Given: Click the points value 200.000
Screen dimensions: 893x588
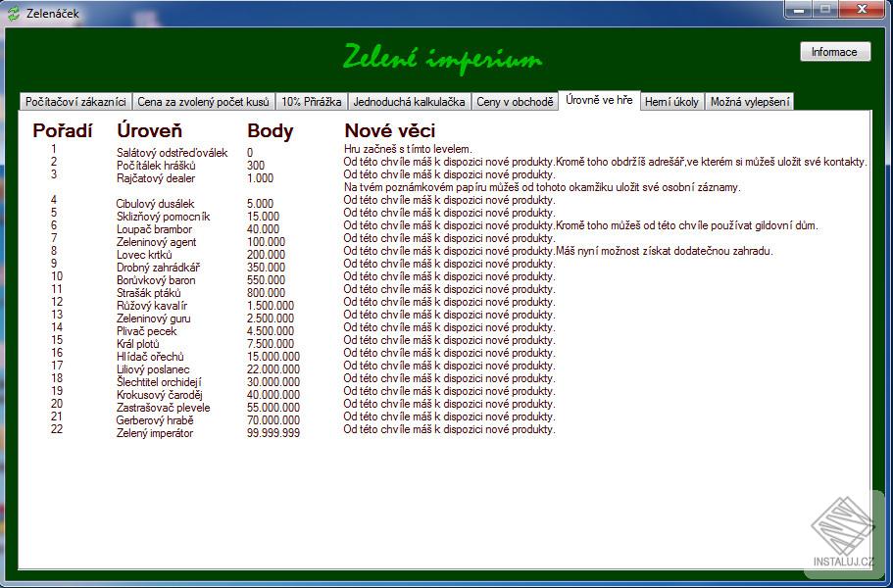Looking at the screenshot, I should (x=266, y=255).
